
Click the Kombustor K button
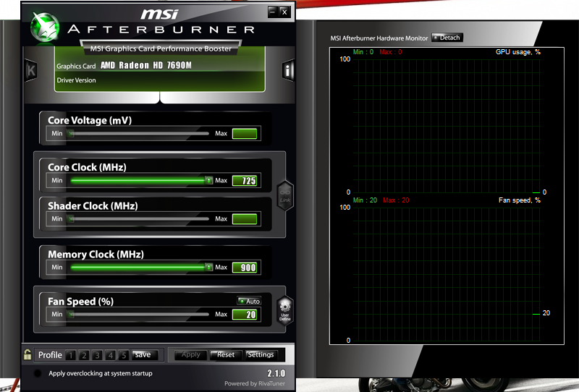pos(31,70)
